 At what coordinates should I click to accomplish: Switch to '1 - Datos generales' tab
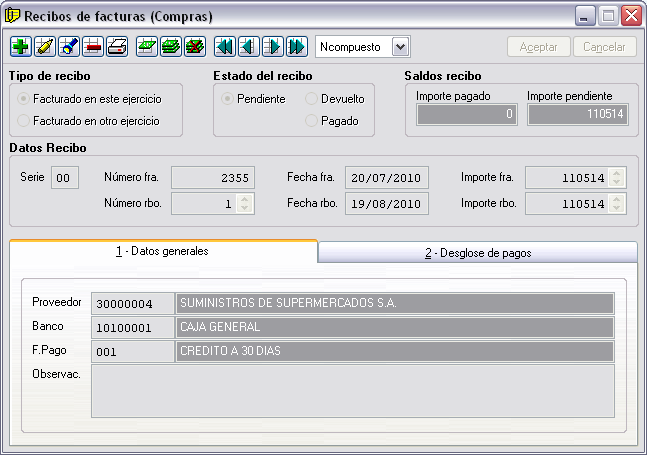(x=163, y=251)
